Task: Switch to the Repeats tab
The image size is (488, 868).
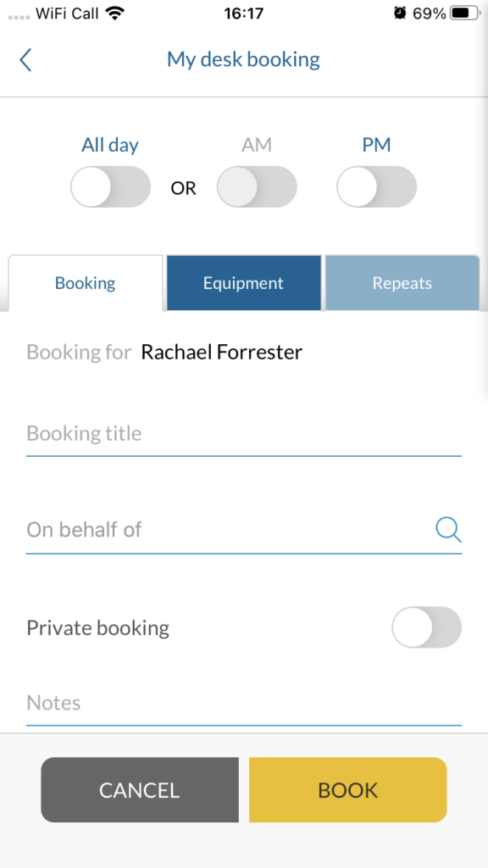Action: click(x=402, y=283)
